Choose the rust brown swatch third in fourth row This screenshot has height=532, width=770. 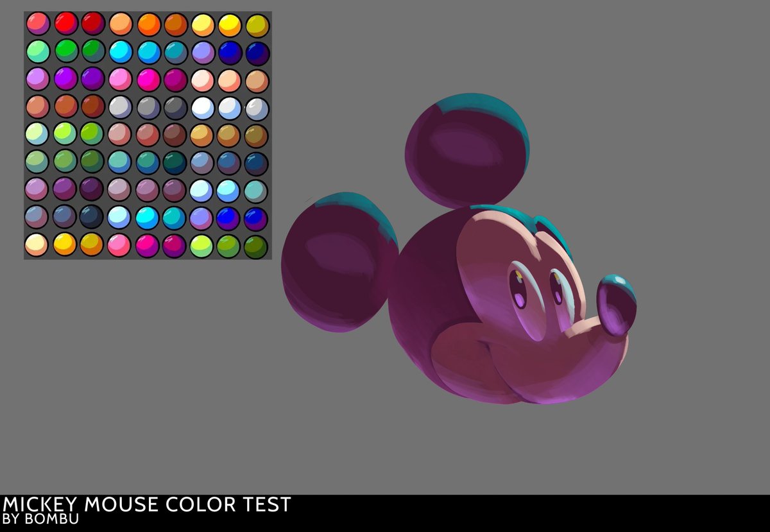tap(93, 107)
